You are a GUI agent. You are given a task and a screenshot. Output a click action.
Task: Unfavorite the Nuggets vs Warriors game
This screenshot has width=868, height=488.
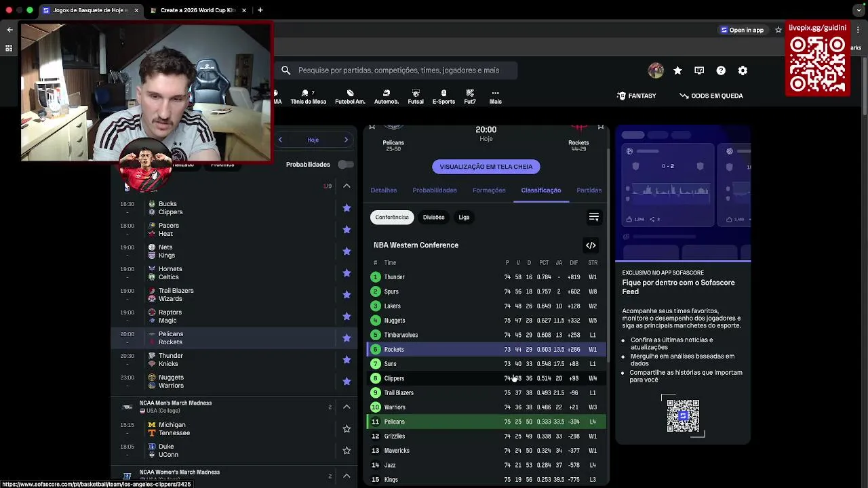(x=347, y=382)
